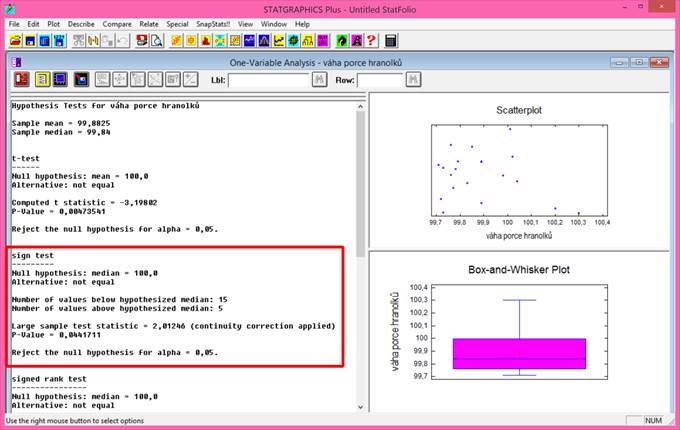
Task: Click the Save StatFolio disk icon
Action: [30, 41]
